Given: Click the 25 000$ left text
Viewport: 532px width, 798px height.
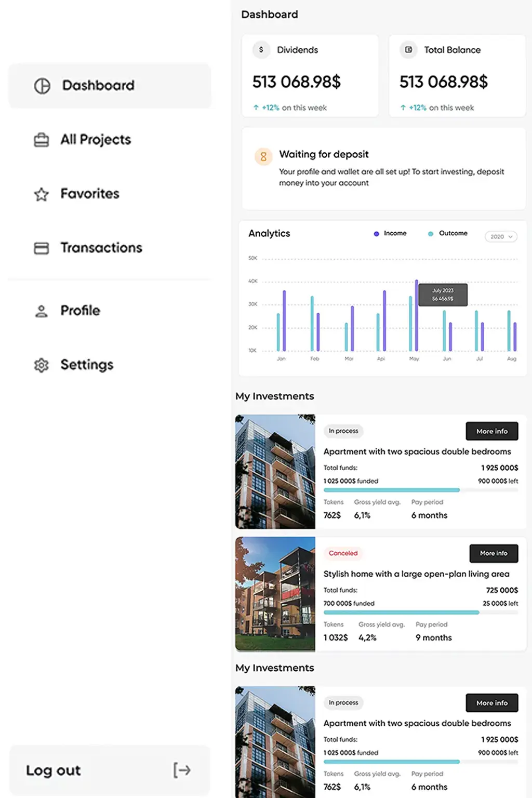Looking at the screenshot, I should (x=500, y=603).
